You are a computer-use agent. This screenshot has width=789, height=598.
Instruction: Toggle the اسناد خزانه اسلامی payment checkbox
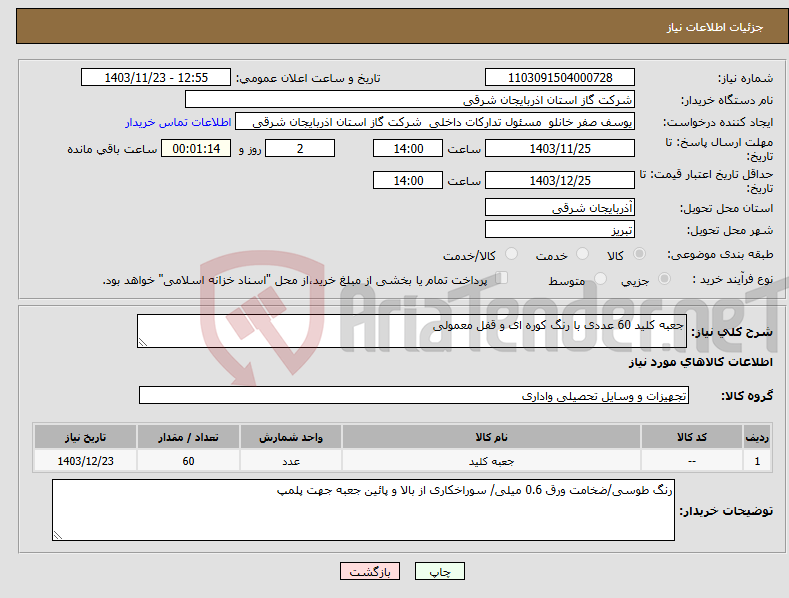(x=502, y=278)
